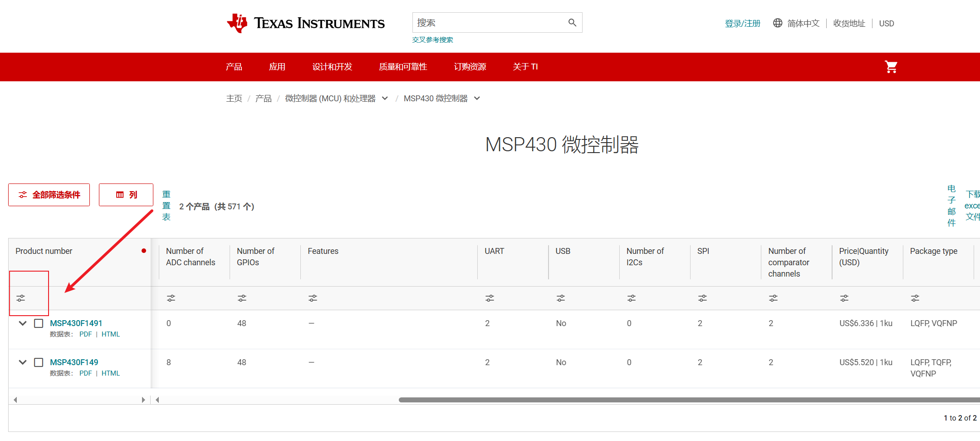Click the horizontal table scrollbar thumb
The width and height of the screenshot is (980, 441).
pos(689,400)
